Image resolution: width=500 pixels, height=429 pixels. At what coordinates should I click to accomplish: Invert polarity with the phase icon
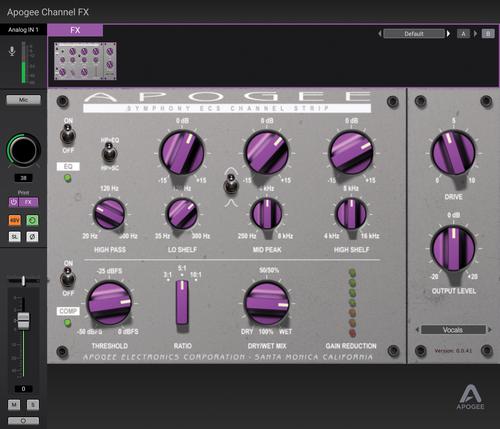pyautogui.click(x=32, y=237)
